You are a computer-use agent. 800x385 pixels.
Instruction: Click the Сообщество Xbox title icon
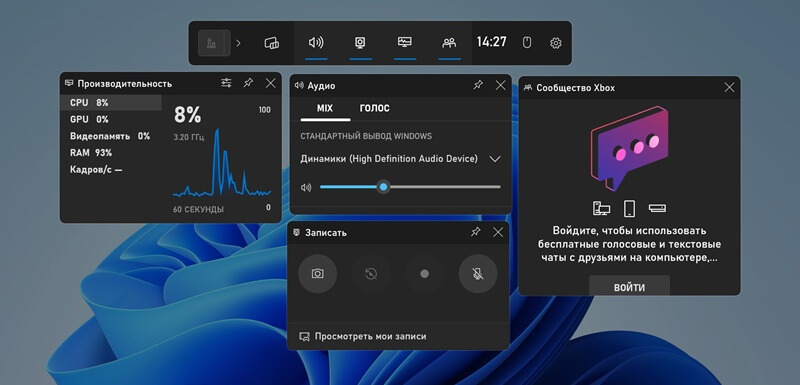pos(528,88)
